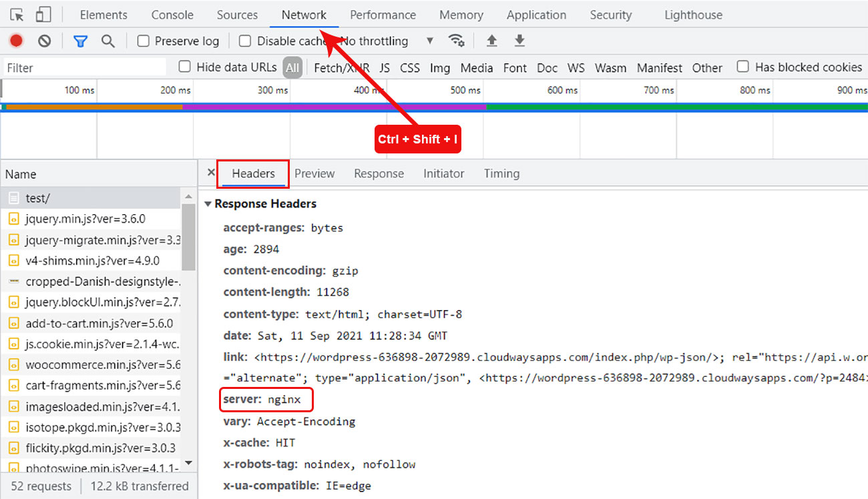Filter requests by Other type
Image resolution: width=868 pixels, height=499 pixels.
[x=707, y=67]
